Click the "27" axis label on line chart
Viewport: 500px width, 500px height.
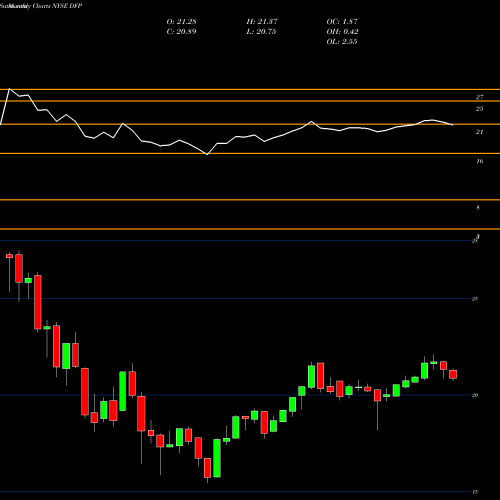[x=479, y=97]
